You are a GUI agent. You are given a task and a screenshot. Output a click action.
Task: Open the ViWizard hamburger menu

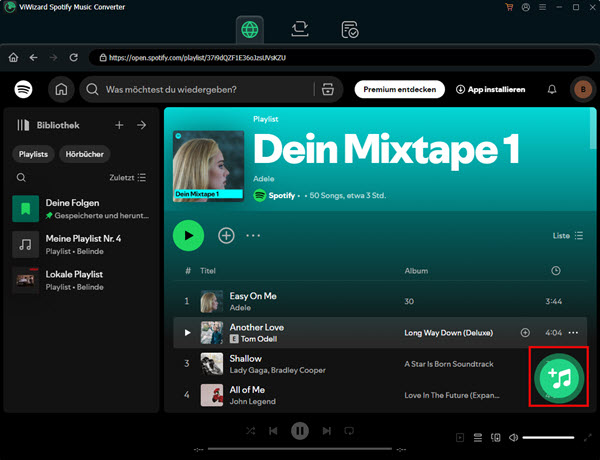(x=543, y=7)
